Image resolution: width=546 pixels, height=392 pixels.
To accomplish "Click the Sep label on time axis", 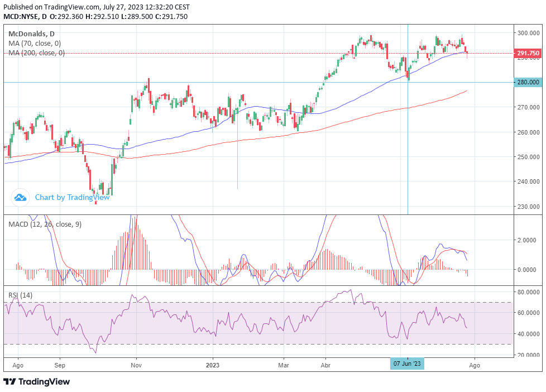I will (x=60, y=365).
